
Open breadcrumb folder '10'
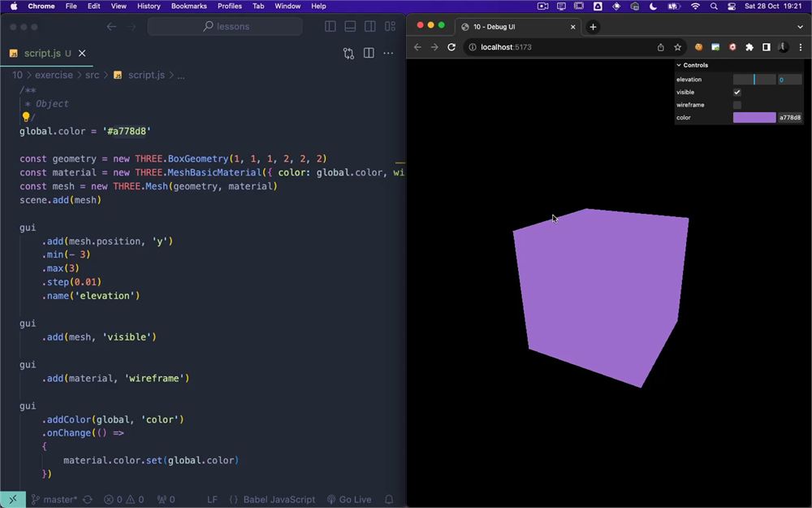[x=17, y=75]
